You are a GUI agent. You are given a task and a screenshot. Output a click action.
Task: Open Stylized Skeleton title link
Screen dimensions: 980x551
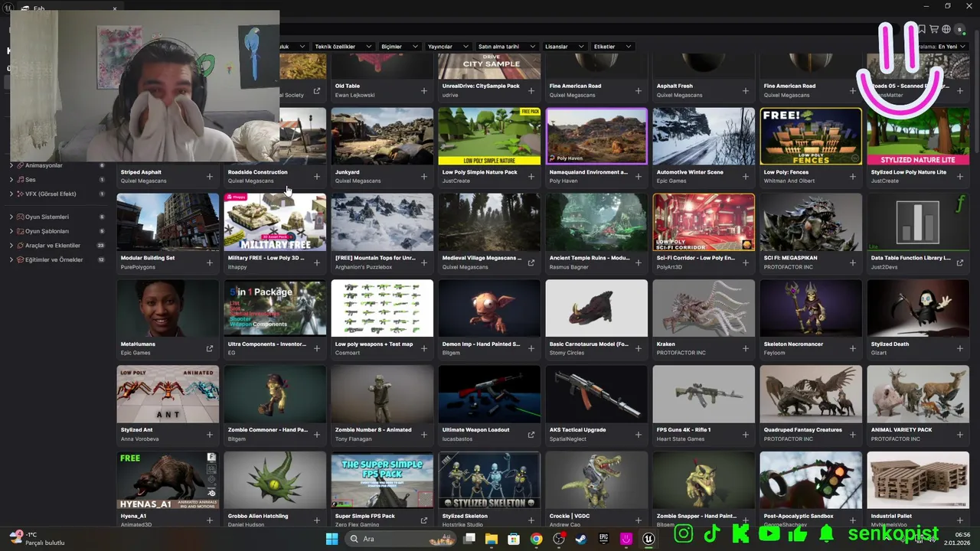click(x=465, y=516)
